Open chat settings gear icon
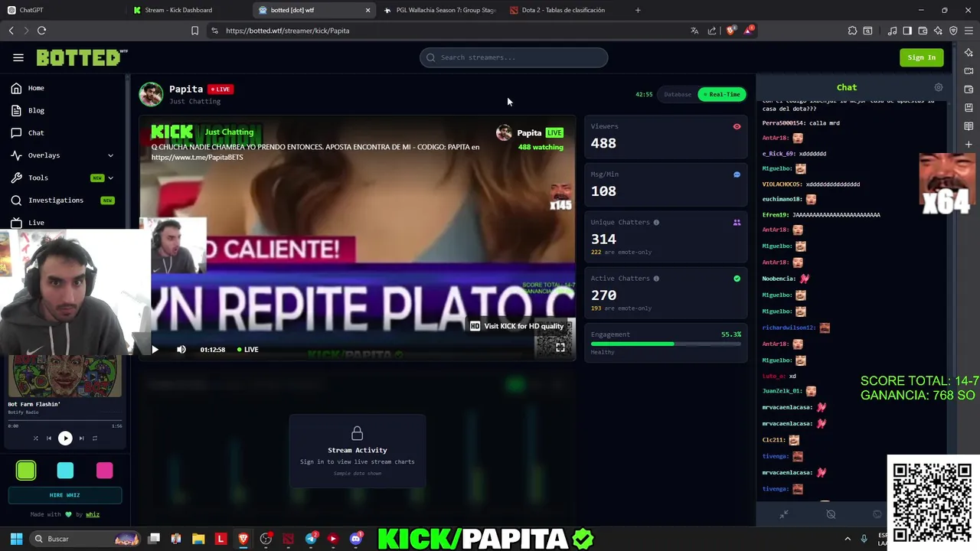 (939, 87)
